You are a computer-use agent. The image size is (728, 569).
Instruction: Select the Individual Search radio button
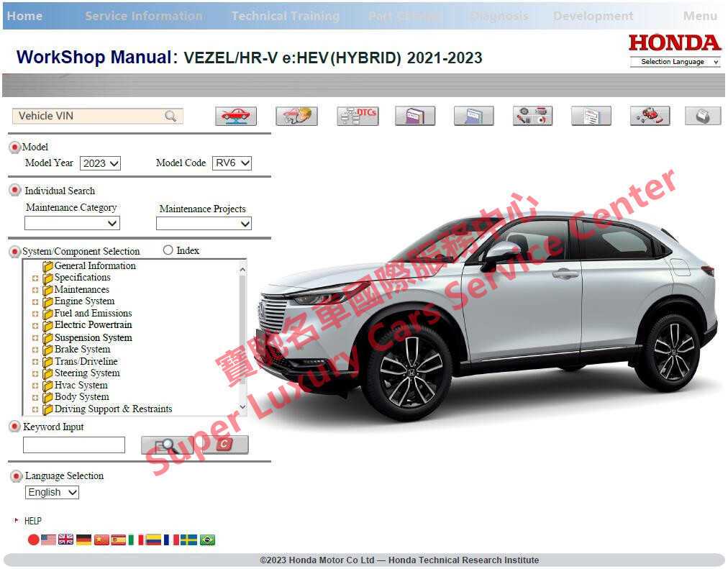(15, 191)
